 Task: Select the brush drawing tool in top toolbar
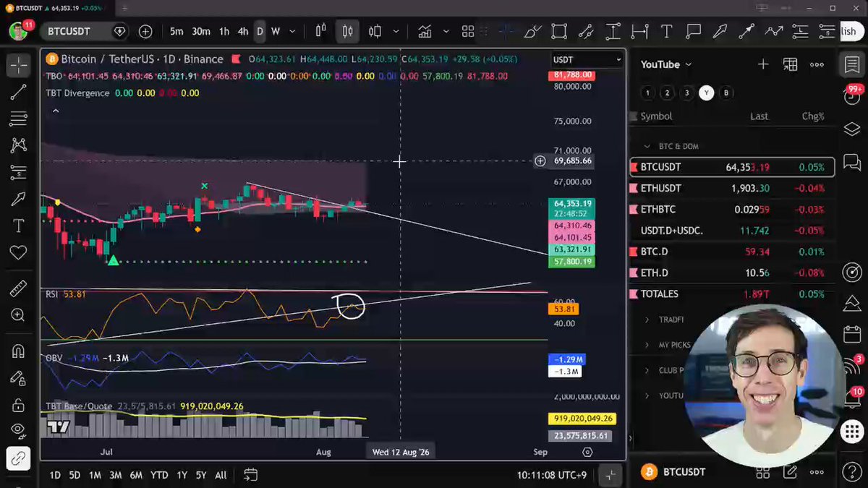(x=532, y=31)
